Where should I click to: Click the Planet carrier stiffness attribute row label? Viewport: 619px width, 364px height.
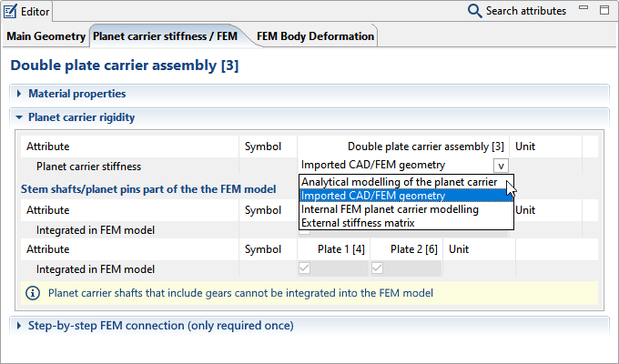tap(89, 166)
